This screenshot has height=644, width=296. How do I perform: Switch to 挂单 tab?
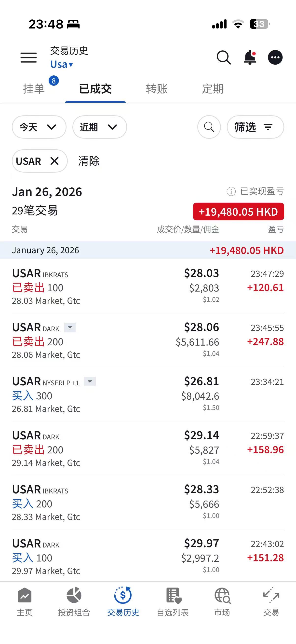point(34,89)
